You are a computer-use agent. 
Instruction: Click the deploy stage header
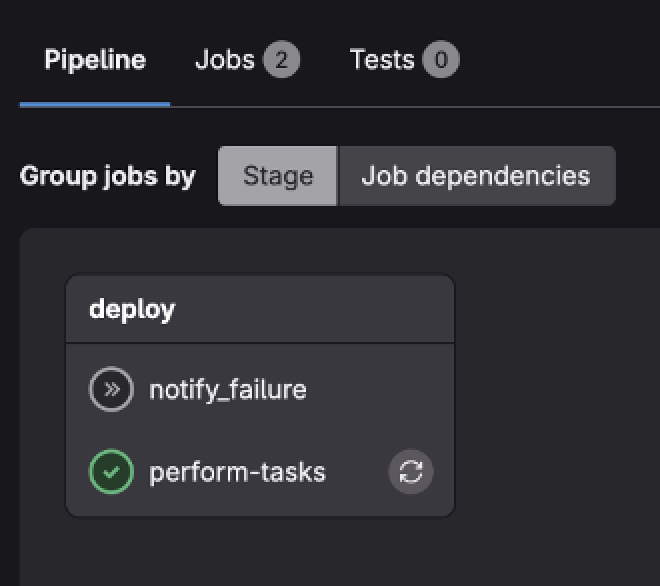(x=132, y=310)
